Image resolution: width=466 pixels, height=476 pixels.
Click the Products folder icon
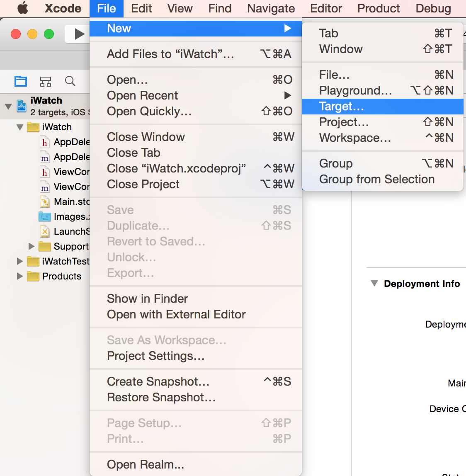point(33,276)
